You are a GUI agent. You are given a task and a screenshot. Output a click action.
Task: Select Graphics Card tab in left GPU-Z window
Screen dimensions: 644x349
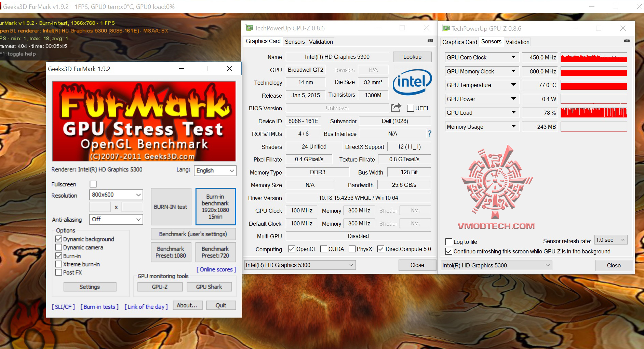(263, 41)
